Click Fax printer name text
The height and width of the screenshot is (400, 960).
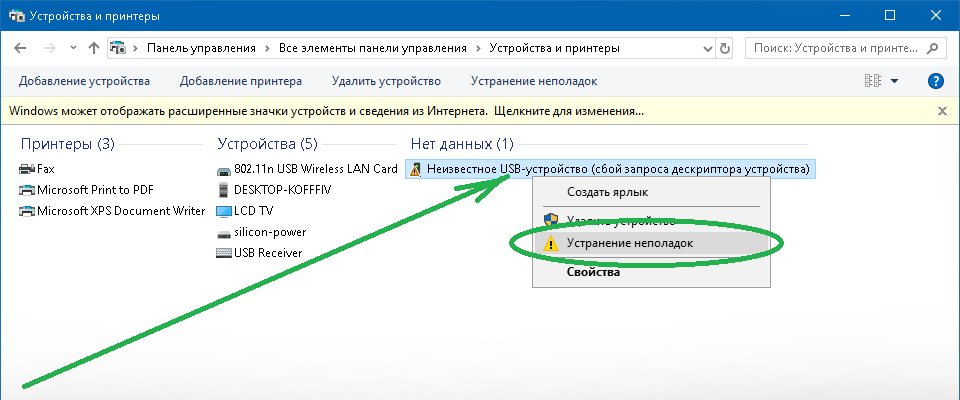pos(45,168)
